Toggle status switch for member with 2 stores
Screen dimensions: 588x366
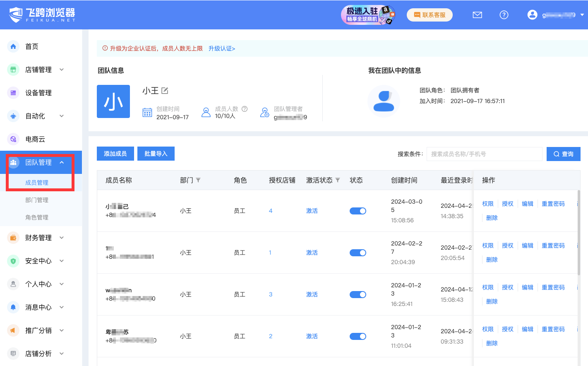coord(358,337)
